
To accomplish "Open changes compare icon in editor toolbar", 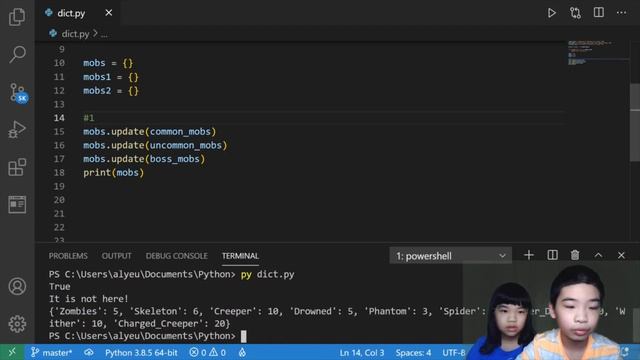I will tap(575, 13).
